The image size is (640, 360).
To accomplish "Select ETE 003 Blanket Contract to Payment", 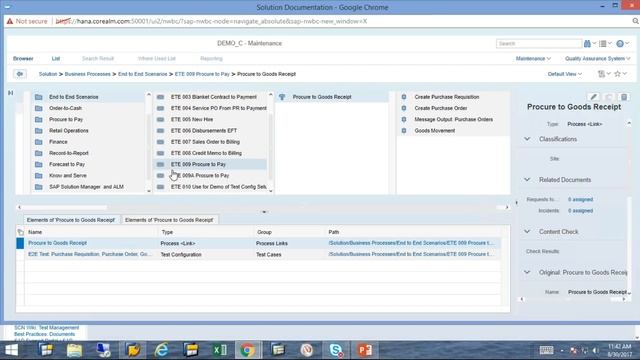I will pyautogui.click(x=213, y=97).
